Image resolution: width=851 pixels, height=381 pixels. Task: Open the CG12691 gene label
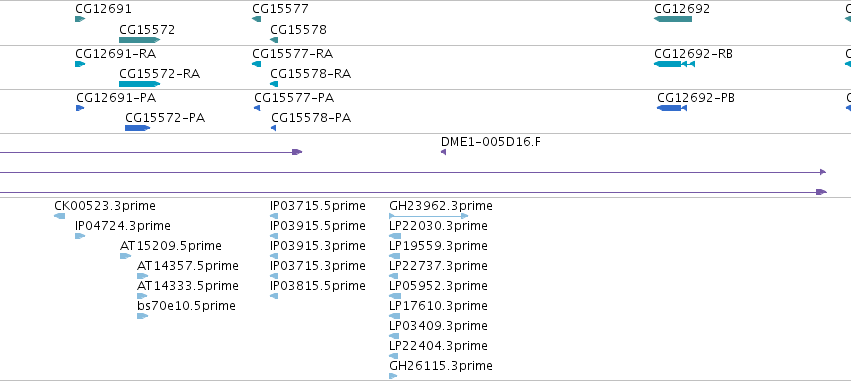pyautogui.click(x=103, y=9)
